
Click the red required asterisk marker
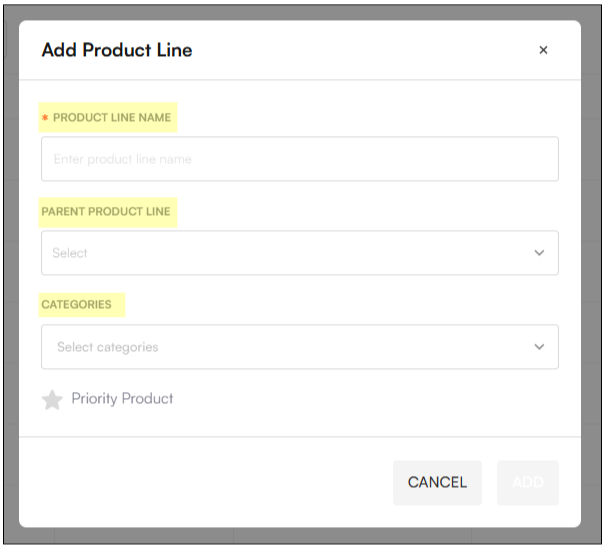[45, 119]
